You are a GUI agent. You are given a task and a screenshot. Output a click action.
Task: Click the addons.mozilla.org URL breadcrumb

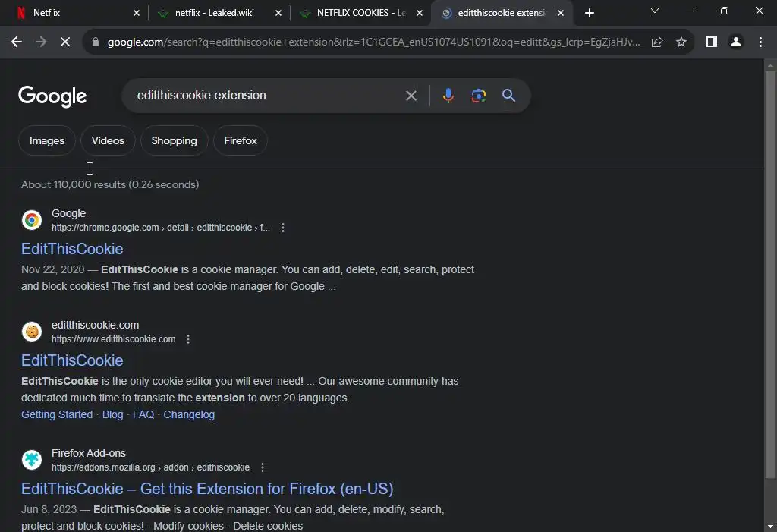click(151, 467)
